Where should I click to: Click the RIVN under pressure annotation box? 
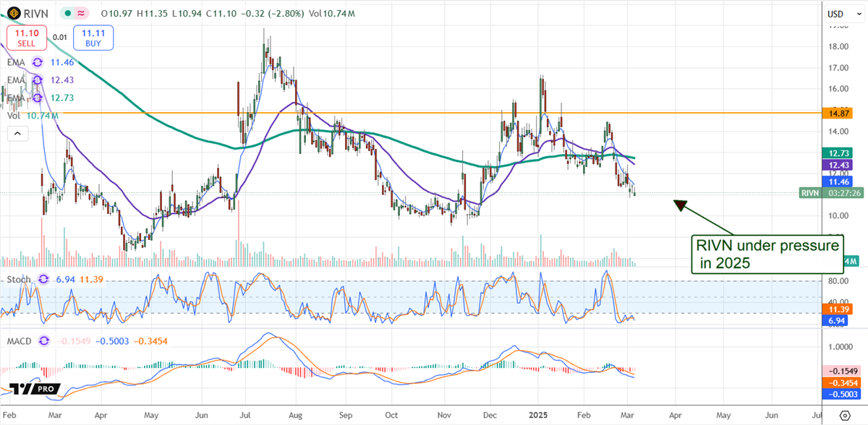point(767,254)
